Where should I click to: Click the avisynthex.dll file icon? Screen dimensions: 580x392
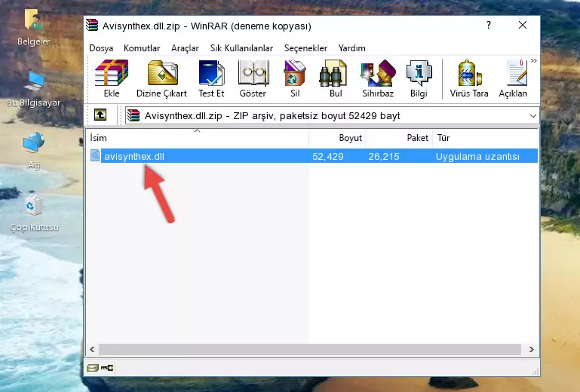95,156
